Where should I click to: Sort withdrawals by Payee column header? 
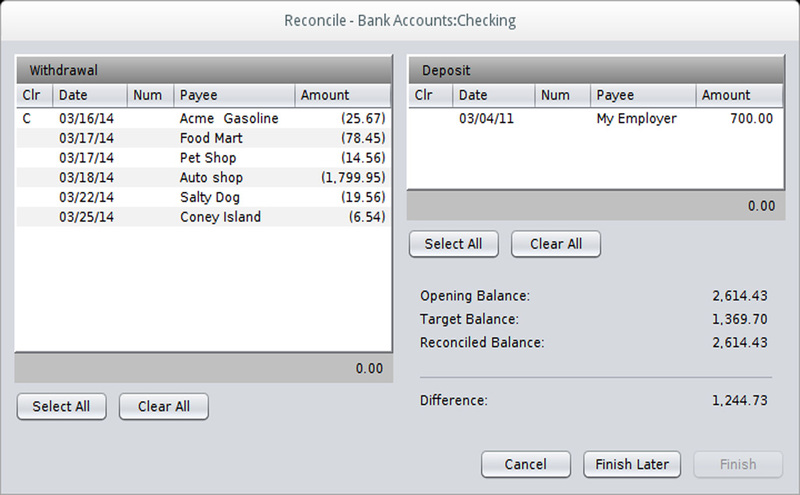coord(234,95)
